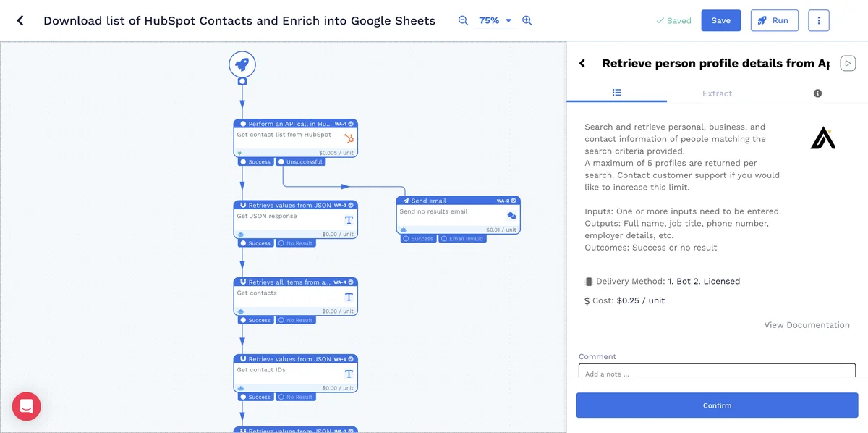Click the Success outcome of WA-3 node

255,243
